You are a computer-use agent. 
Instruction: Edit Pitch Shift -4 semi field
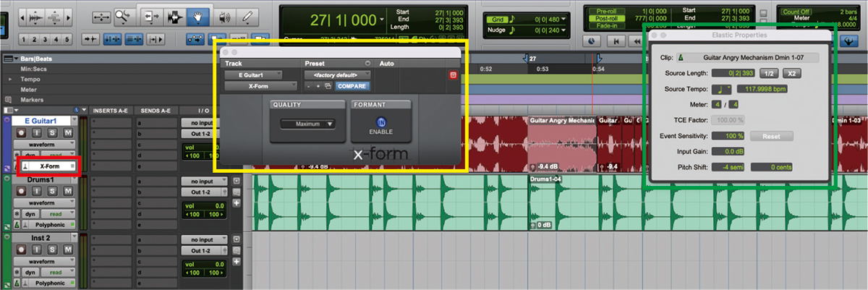[728, 168]
